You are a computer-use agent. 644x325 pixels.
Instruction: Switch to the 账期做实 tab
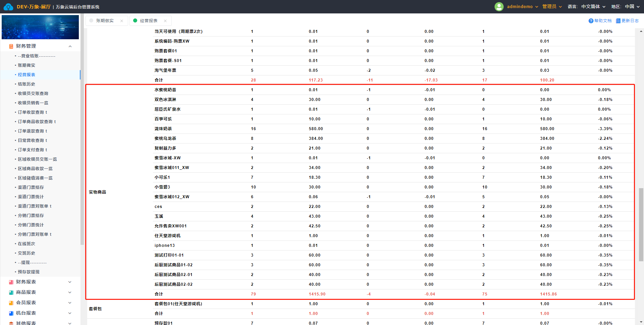click(105, 21)
